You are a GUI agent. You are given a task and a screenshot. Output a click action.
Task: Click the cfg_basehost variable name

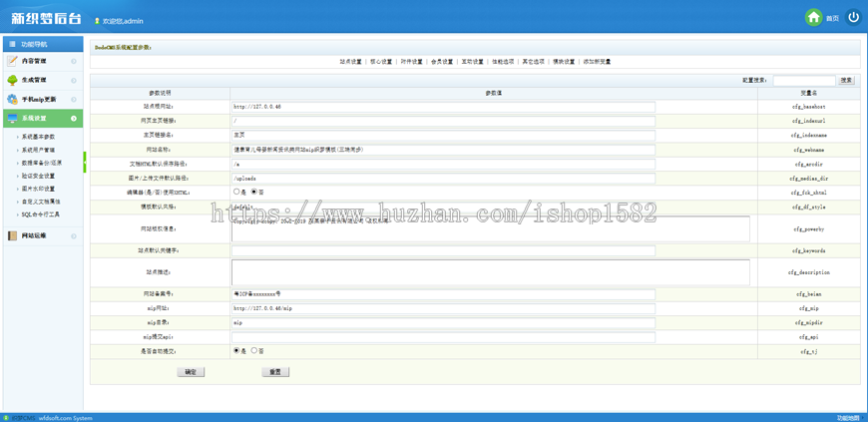pos(809,107)
